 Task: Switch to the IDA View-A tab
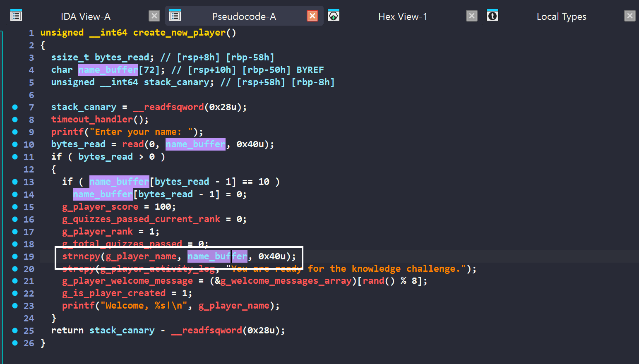pyautogui.click(x=85, y=17)
